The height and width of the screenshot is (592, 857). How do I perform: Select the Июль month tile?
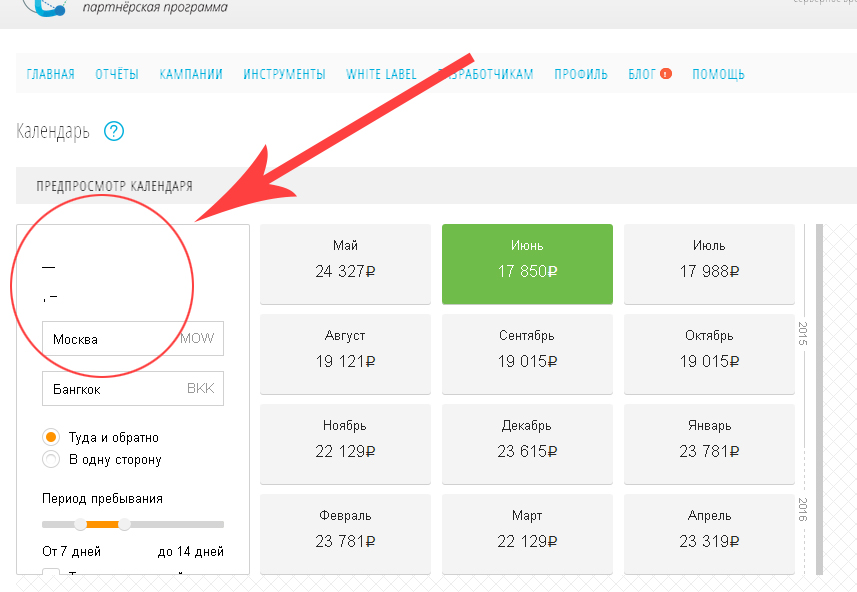(x=709, y=264)
